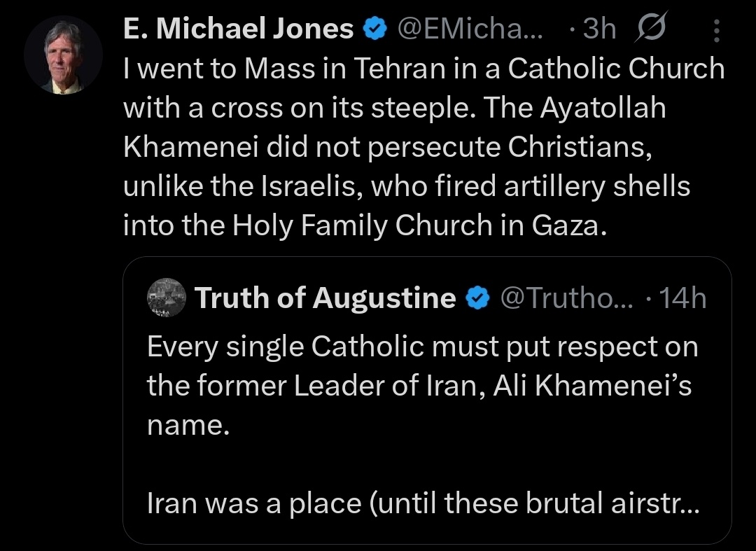Screen dimensions: 756x551
Task: Click the line mentioning "Holy Family Church"
Action: click(363, 225)
